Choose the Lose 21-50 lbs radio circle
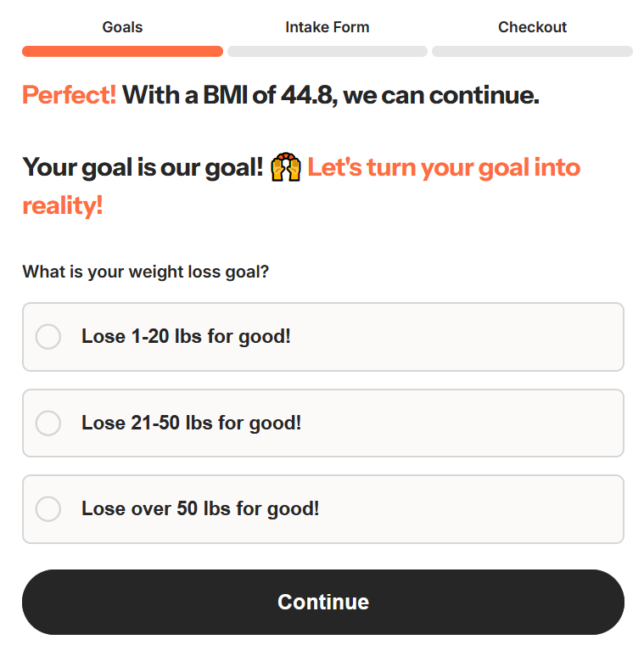 48,423
